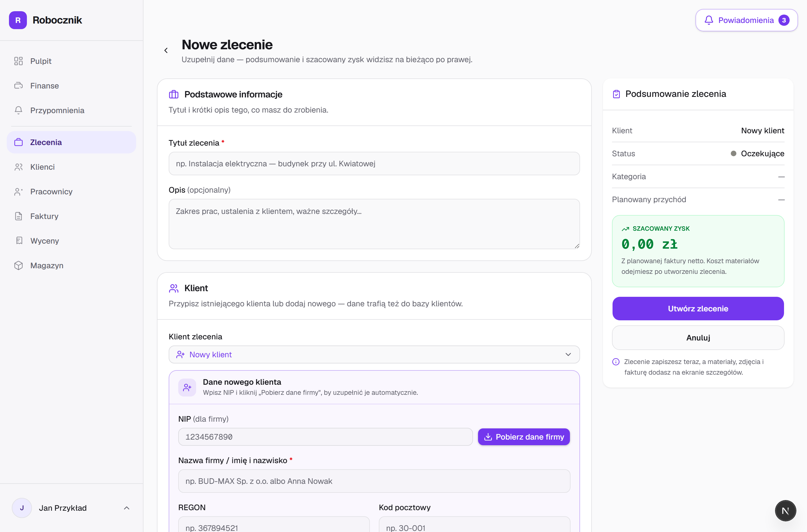This screenshot has width=807, height=532.
Task: Go to Finanse section
Action: pos(71,86)
